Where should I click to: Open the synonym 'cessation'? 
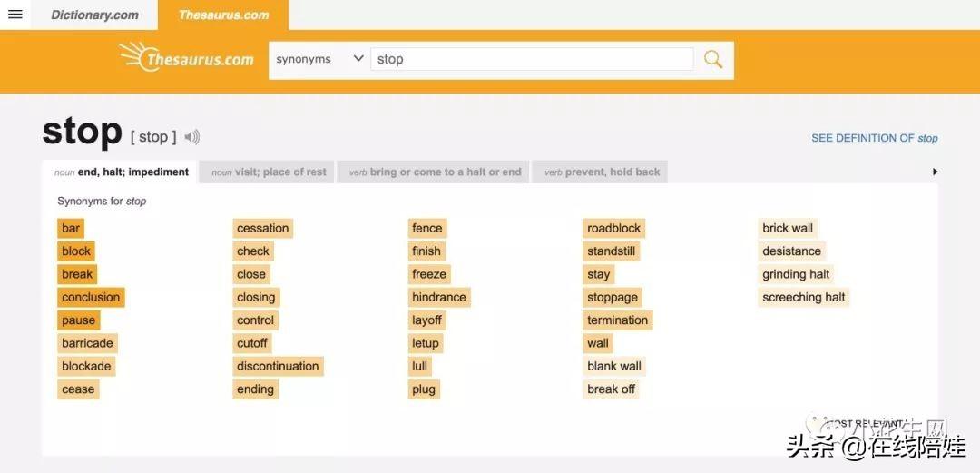point(262,228)
